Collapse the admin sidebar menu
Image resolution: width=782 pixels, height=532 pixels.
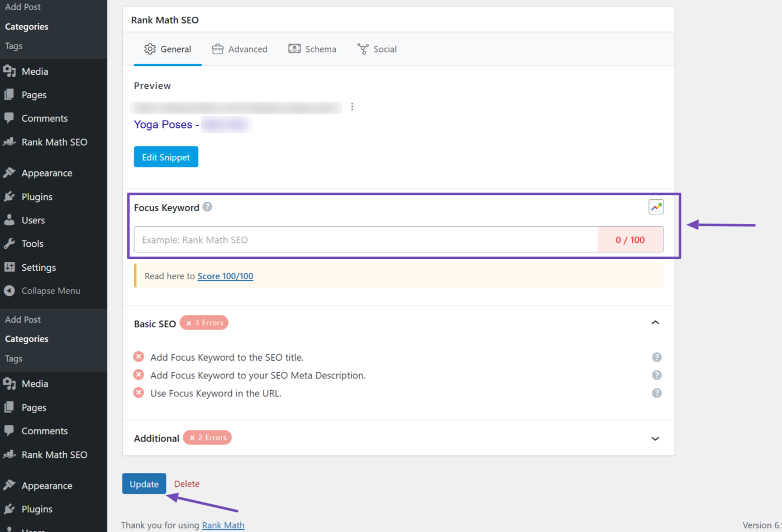[50, 291]
